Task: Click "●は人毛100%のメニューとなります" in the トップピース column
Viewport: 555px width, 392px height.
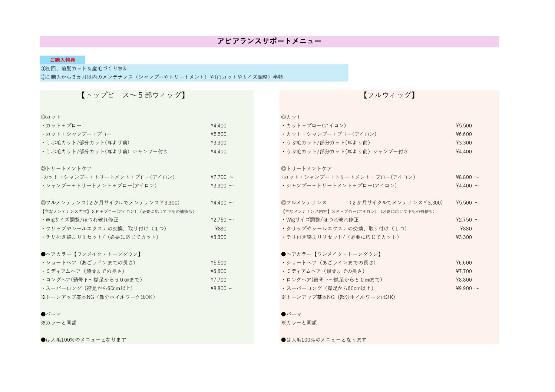Action: 83,340
